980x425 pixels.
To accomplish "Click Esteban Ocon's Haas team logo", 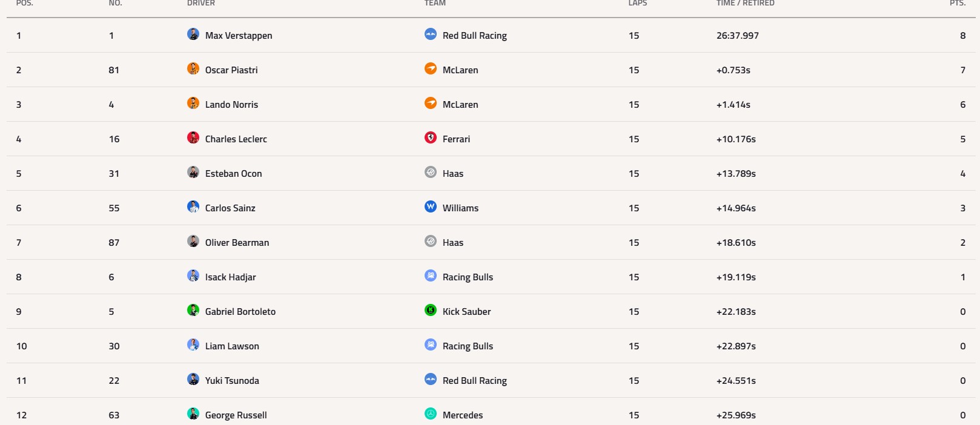I will pyautogui.click(x=431, y=173).
